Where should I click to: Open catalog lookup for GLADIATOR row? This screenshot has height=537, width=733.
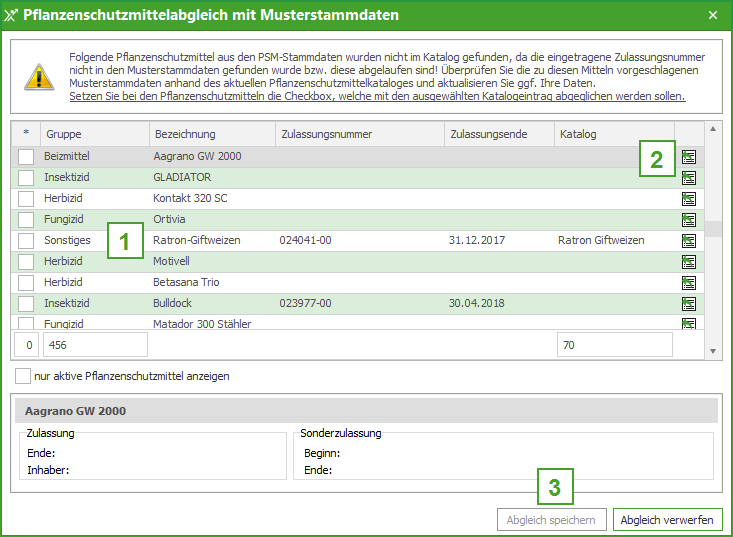[x=689, y=178]
